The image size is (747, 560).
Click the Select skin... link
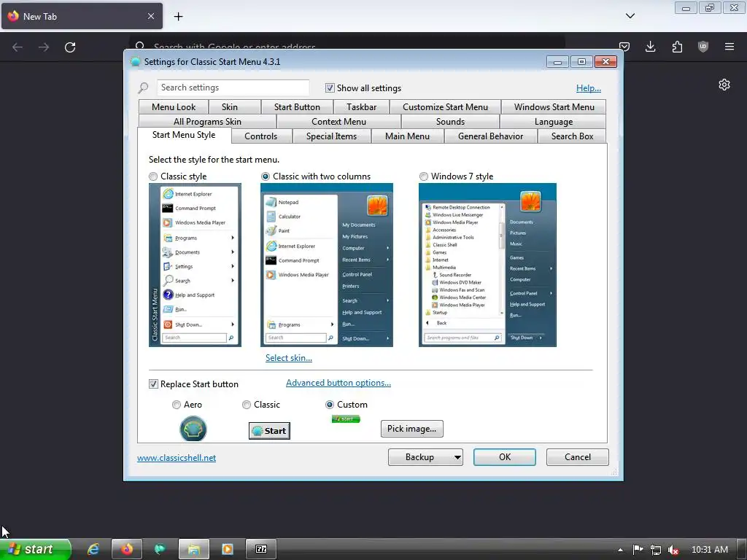tap(289, 358)
